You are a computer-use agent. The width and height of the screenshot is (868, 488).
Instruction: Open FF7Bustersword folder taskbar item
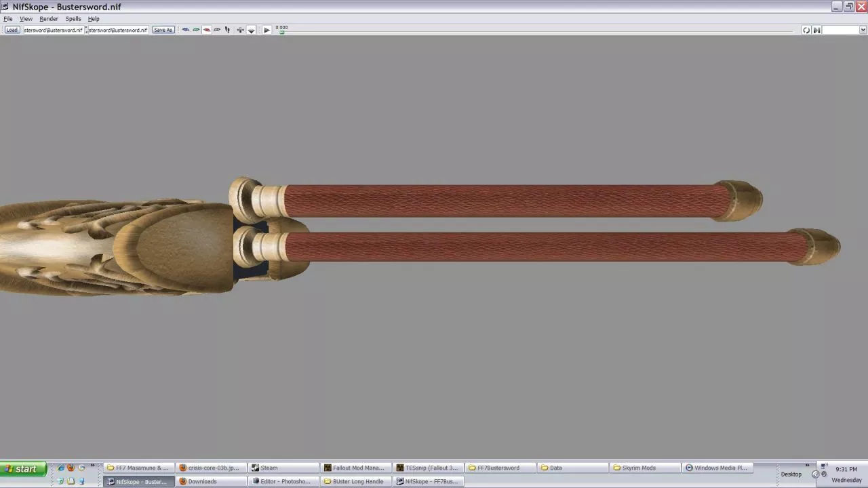click(500, 468)
